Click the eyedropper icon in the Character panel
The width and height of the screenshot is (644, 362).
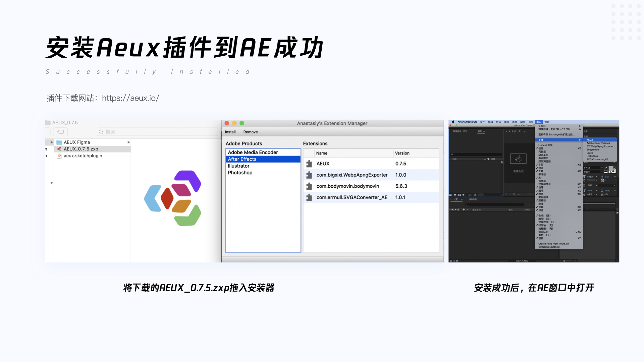point(606,168)
